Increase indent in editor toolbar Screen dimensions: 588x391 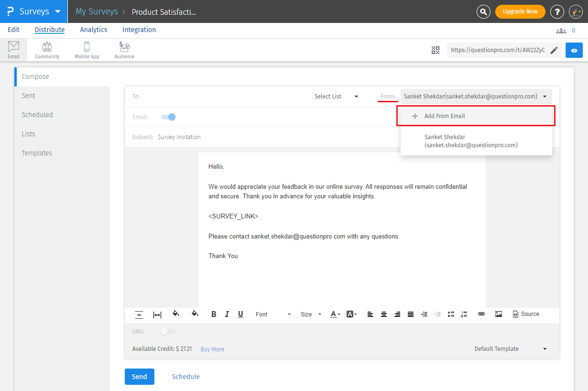point(424,314)
